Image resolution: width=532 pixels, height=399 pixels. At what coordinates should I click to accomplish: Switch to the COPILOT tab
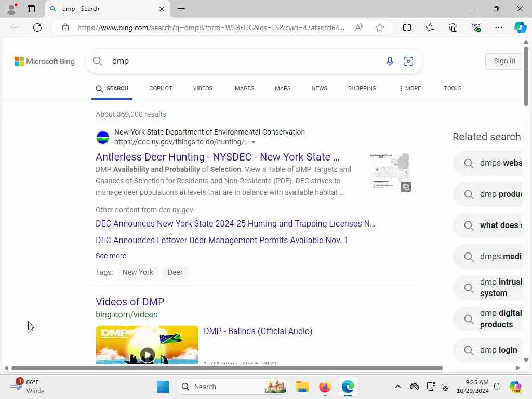161,88
